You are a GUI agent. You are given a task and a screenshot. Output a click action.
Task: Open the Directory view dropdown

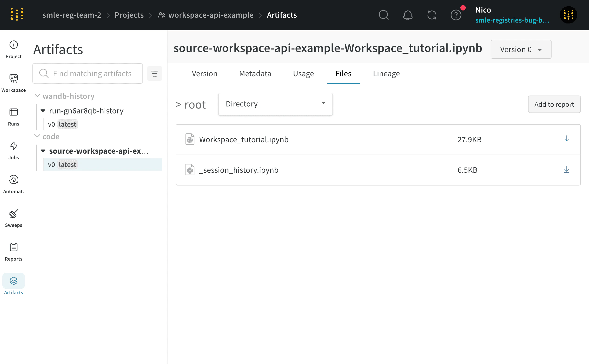[275, 104]
